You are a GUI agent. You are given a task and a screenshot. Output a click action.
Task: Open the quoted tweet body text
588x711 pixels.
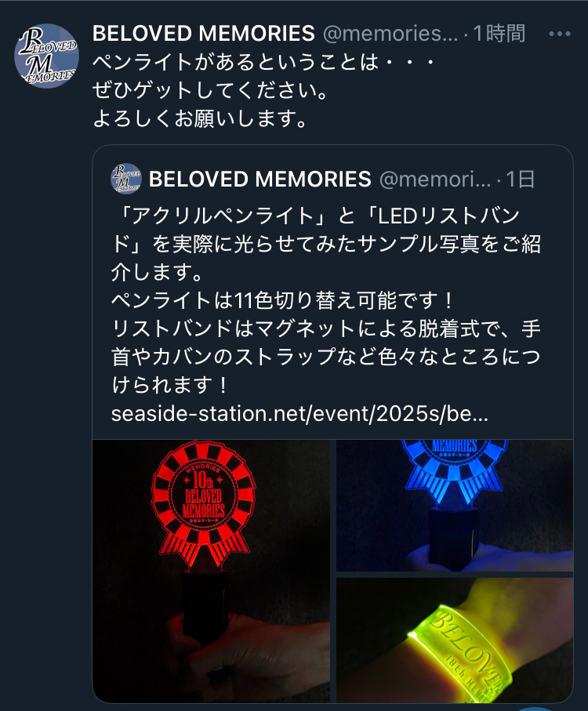(326, 300)
